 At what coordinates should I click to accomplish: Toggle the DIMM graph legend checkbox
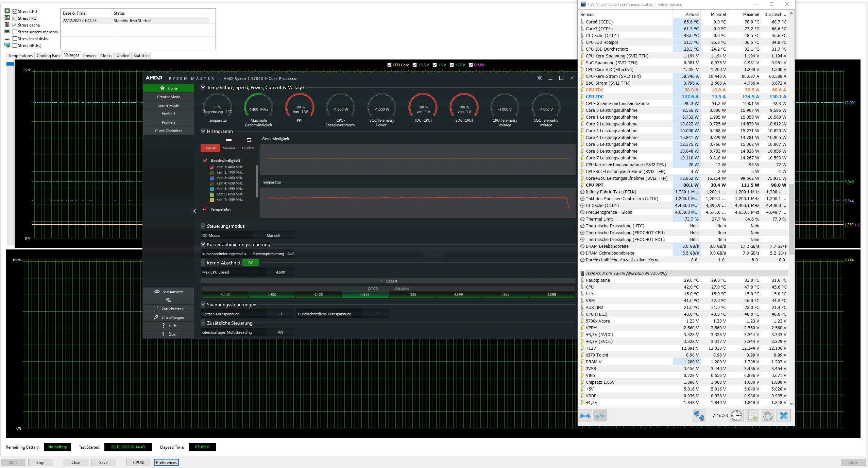point(471,65)
